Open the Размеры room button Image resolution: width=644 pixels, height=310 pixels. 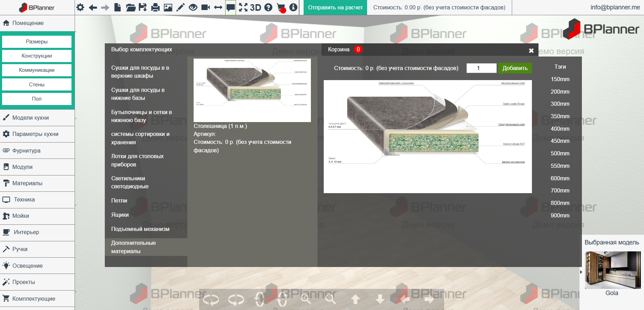pyautogui.click(x=37, y=42)
